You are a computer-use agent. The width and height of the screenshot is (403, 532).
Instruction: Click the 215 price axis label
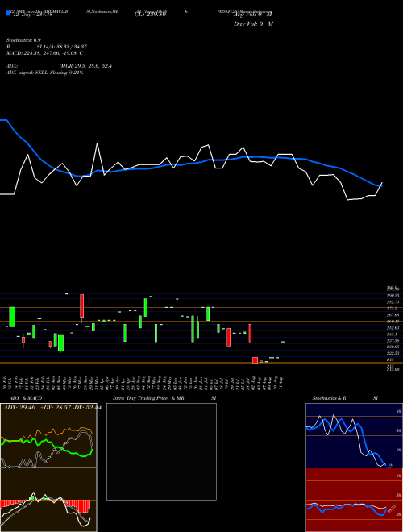click(x=390, y=360)
